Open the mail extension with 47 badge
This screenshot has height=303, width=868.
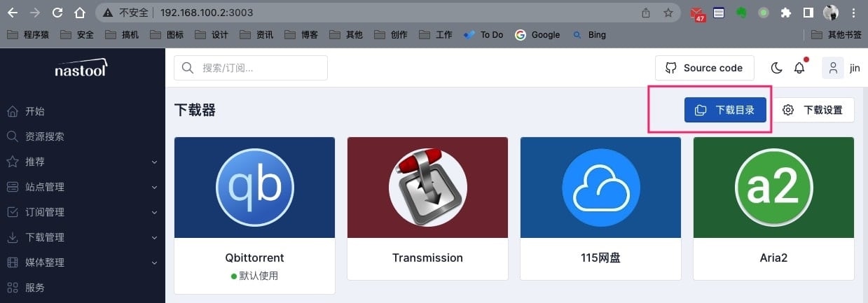click(698, 13)
